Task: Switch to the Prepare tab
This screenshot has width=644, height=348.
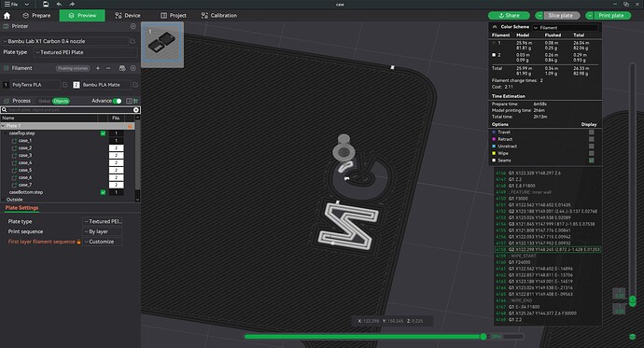Action: pyautogui.click(x=36, y=16)
